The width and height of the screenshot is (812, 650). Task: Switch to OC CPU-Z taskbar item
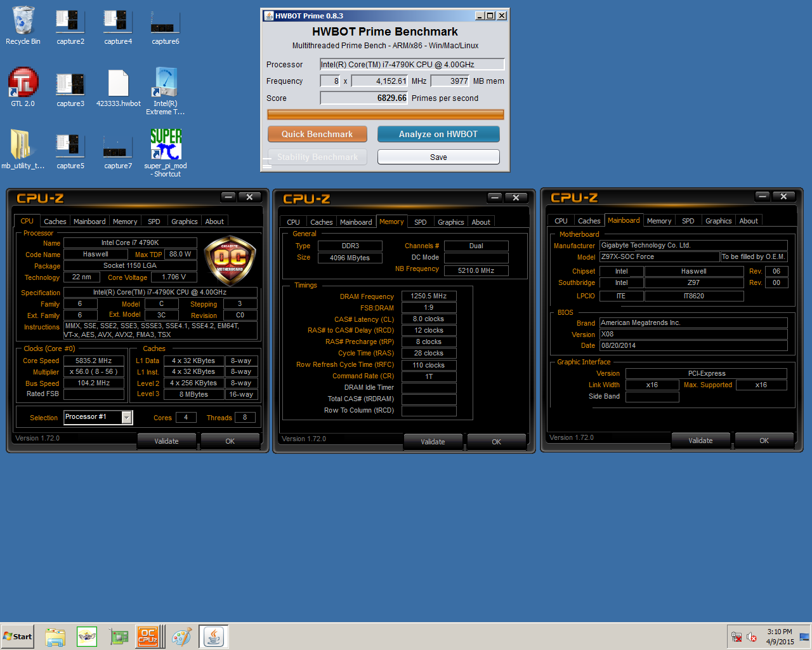(150, 637)
